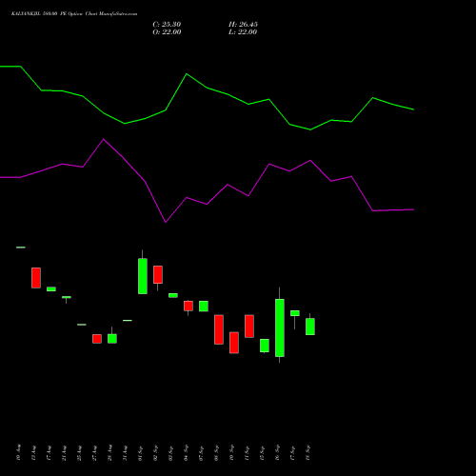Click the '02 Sep' date axis label

[155, 453]
